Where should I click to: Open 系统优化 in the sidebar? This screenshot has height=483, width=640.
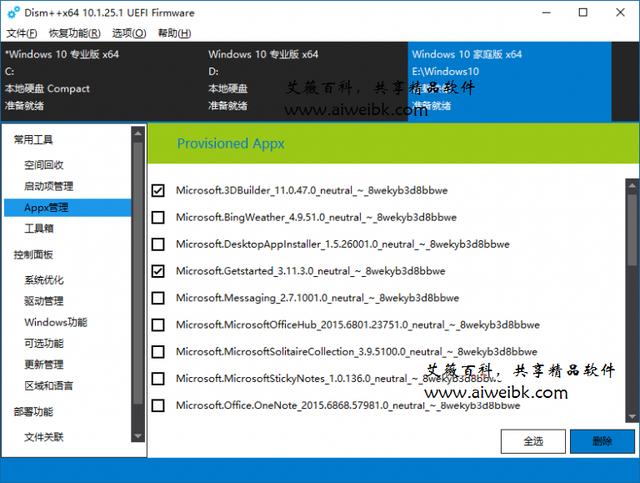(x=44, y=280)
